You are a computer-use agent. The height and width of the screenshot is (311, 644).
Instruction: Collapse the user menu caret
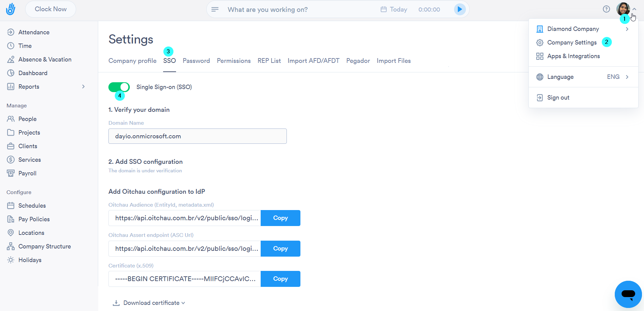click(x=634, y=9)
